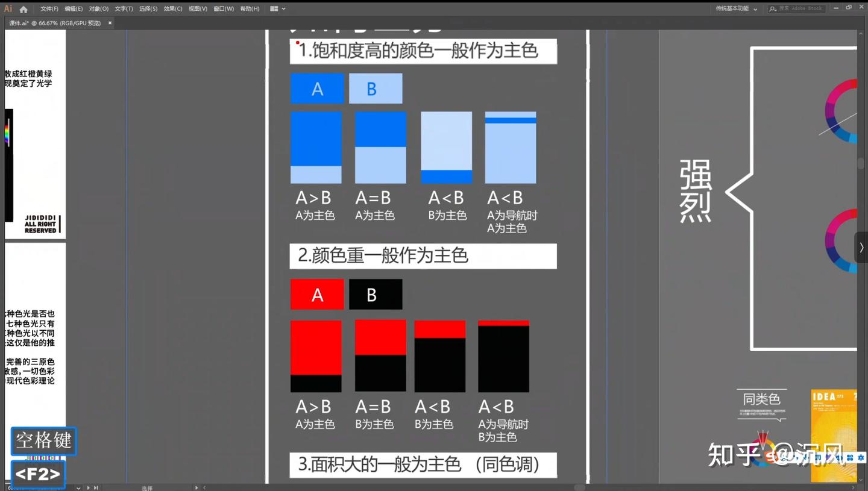Viewport: 868px width, 491px height.
Task: Expand the collapsed right panel chevron
Action: tap(861, 247)
